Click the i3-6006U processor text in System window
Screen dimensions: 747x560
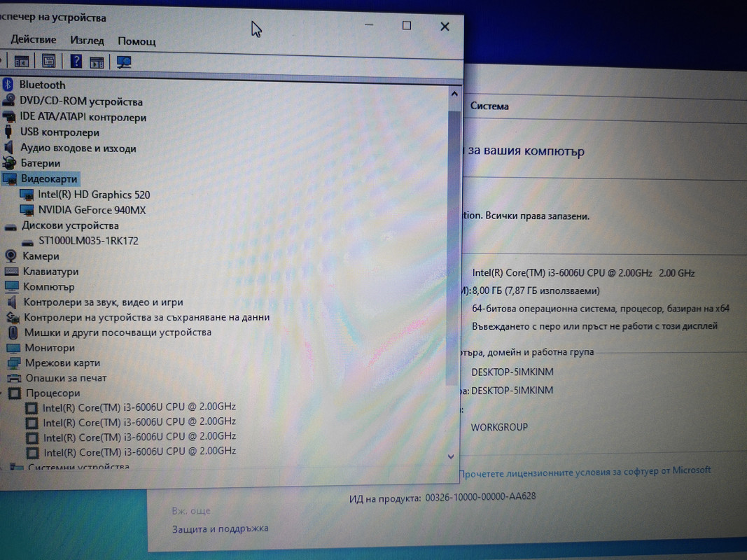584,273
